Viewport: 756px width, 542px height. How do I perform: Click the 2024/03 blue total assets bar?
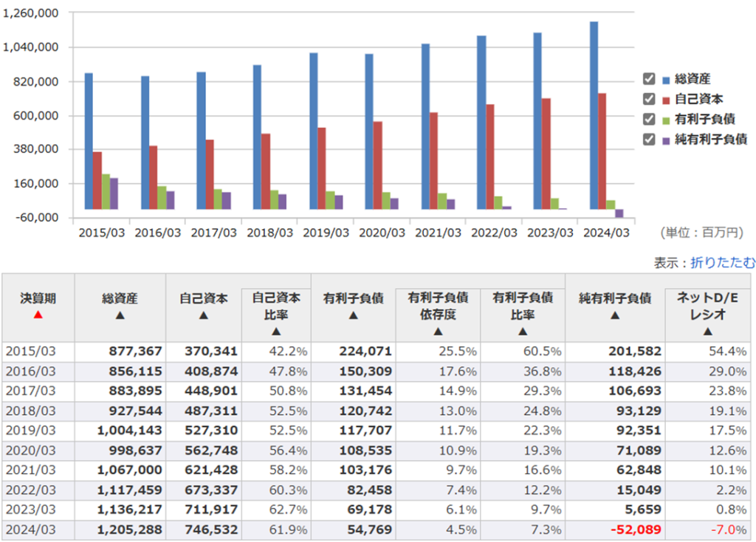[594, 118]
